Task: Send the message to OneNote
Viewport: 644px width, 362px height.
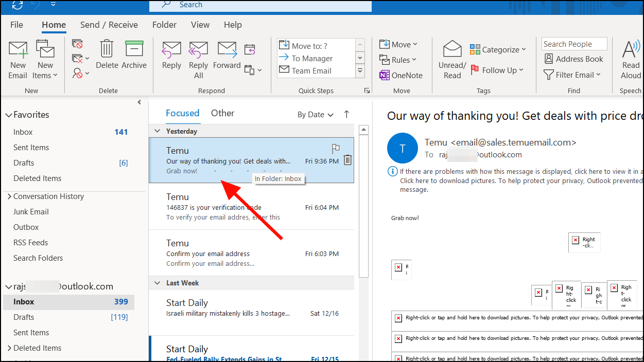Action: [x=401, y=75]
